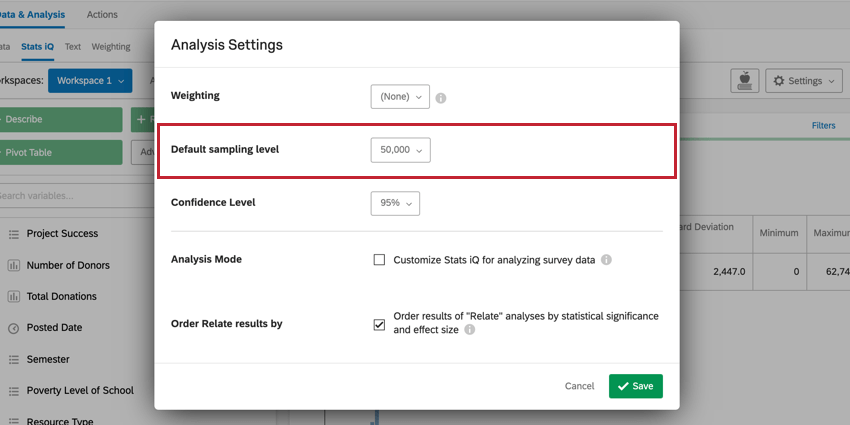
Task: Open the Weighting dropdown
Action: pyautogui.click(x=399, y=97)
